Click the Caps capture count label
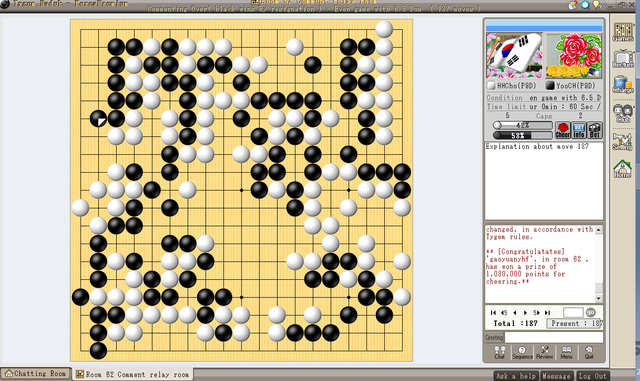640x381 pixels. click(x=544, y=116)
